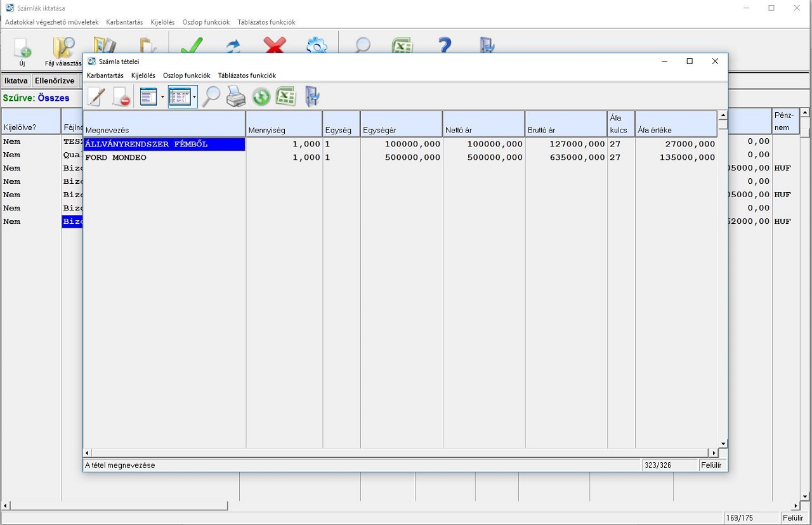Click the delete item icon with red minus
The width and height of the screenshot is (812, 525).
click(x=121, y=97)
